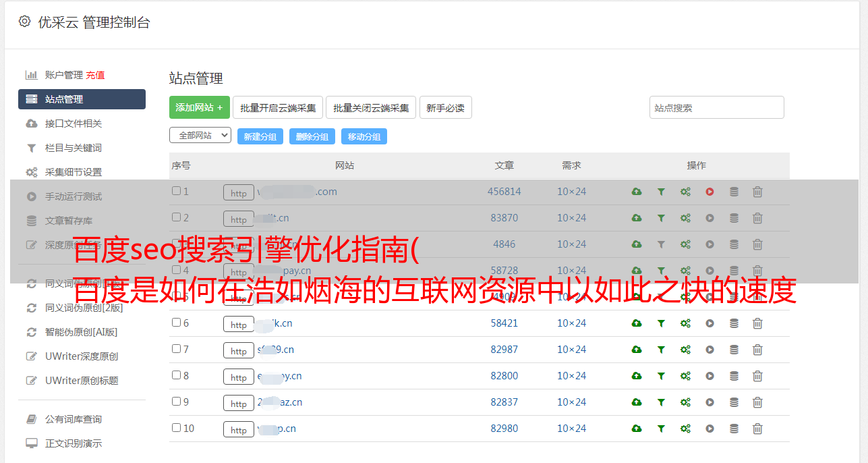Open 智能伪原创[AI版] in the sidebar
868x463 pixels.
[x=81, y=332]
